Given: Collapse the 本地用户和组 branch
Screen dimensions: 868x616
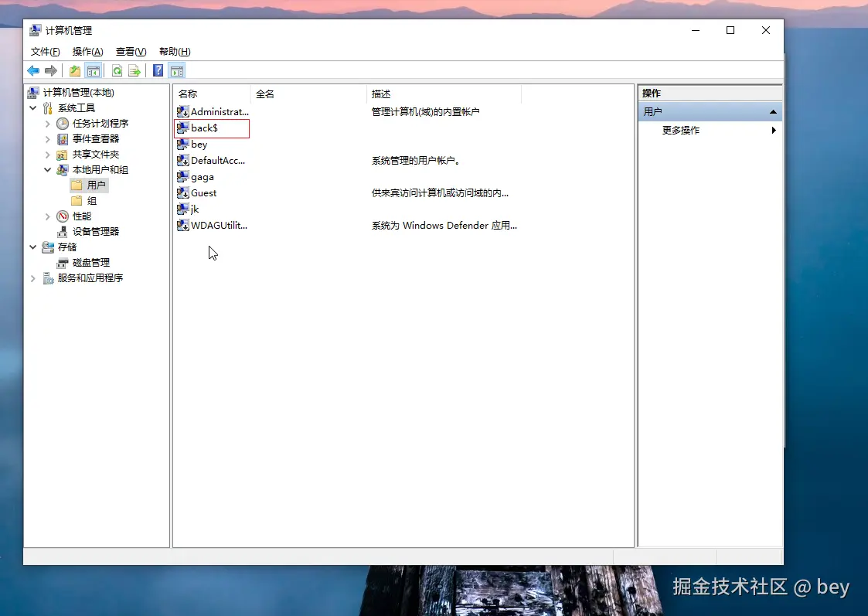Looking at the screenshot, I should (48, 169).
